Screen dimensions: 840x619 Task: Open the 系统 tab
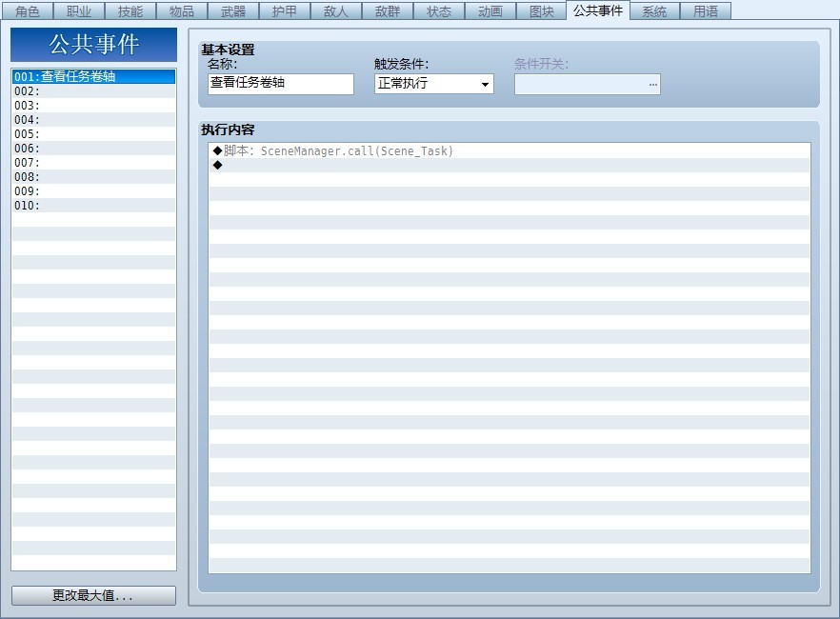click(654, 11)
